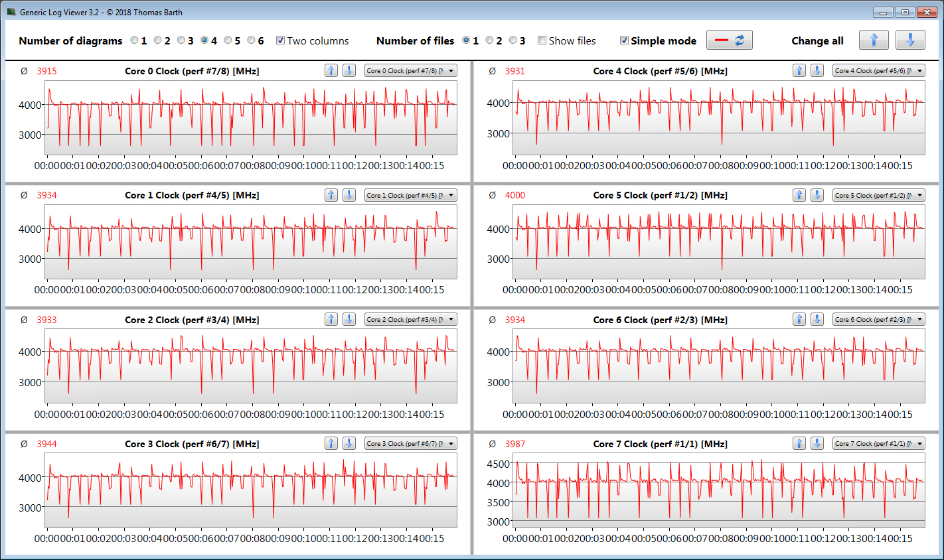Click the Core 5 Clock chart area

pos(719,242)
